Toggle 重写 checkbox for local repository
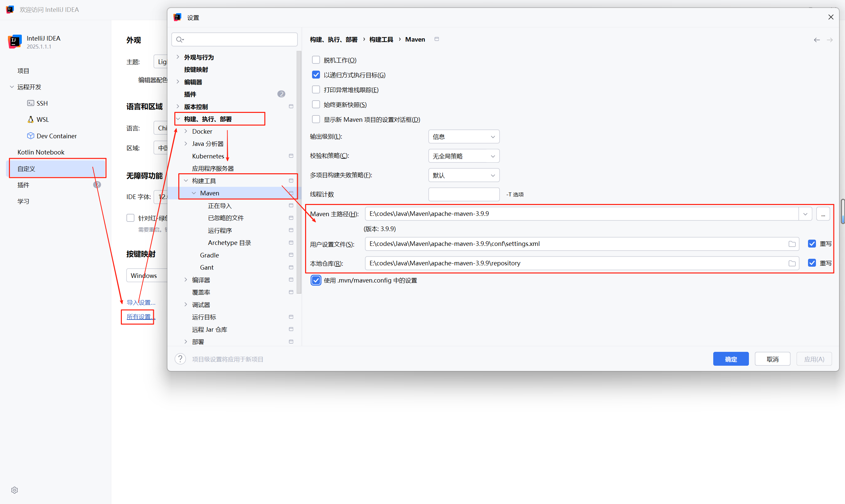845x504 pixels. pyautogui.click(x=812, y=263)
